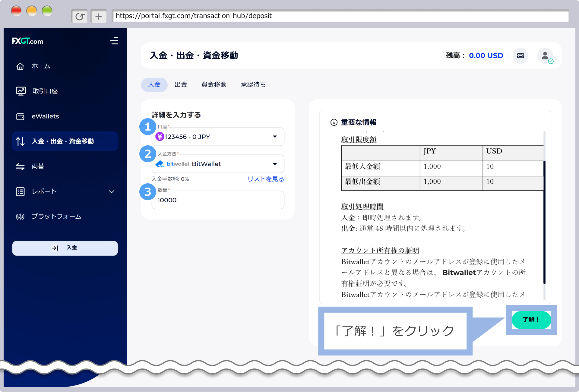Open eWallets in the sidebar

pyautogui.click(x=46, y=116)
